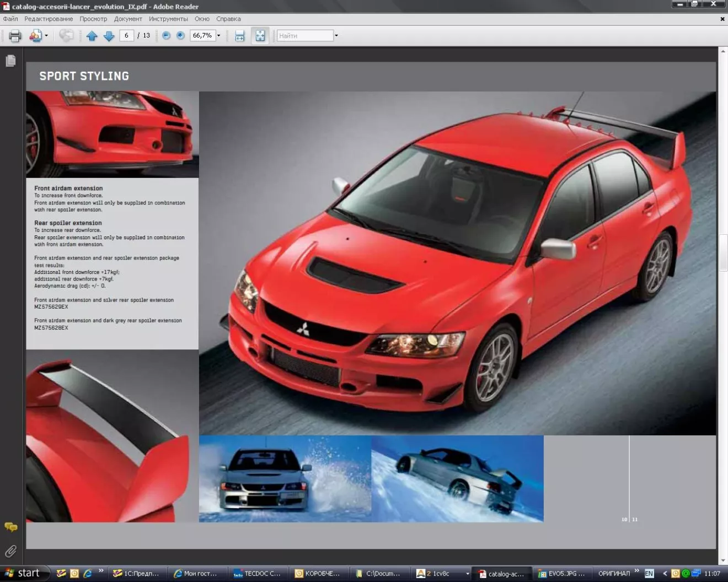
Task: Go to next page with down arrow
Action: (x=109, y=36)
